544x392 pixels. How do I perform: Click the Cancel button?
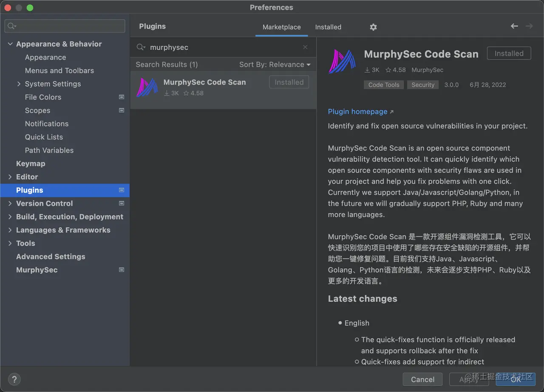[x=423, y=379]
